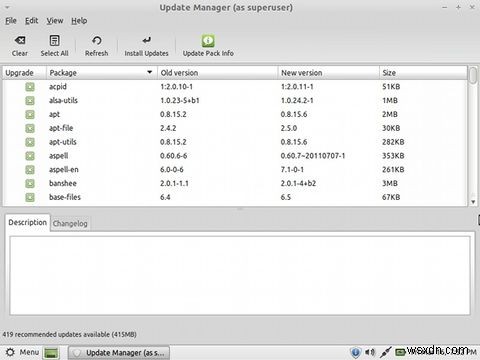Click the package list scrollbar thumb
480x360 pixels.
[473, 75]
